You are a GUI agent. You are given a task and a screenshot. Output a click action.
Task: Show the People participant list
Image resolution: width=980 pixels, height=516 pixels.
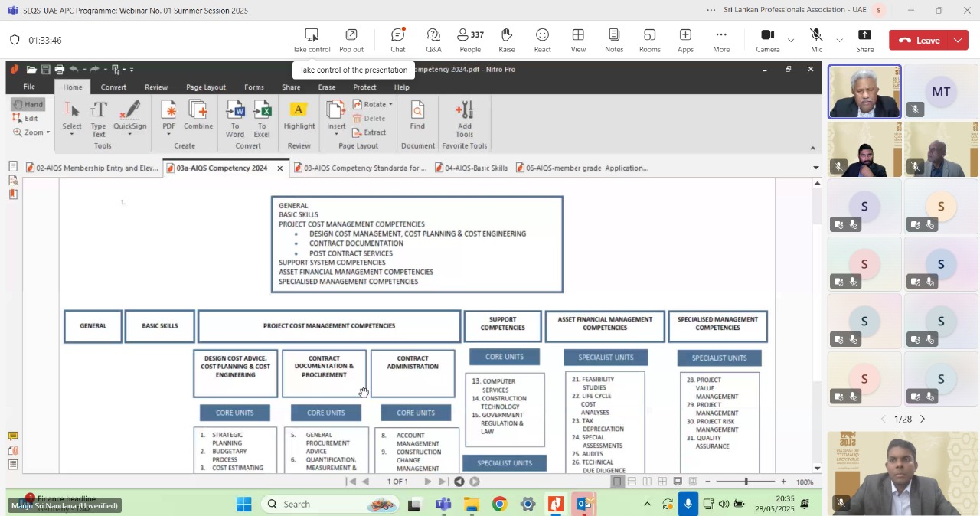point(469,40)
